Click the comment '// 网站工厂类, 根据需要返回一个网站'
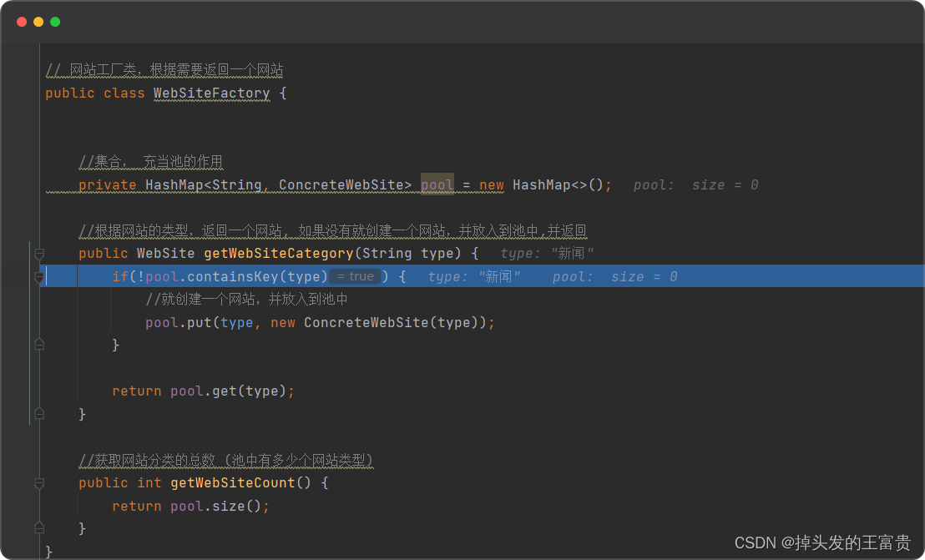This screenshot has height=560, width=925. pos(164,70)
